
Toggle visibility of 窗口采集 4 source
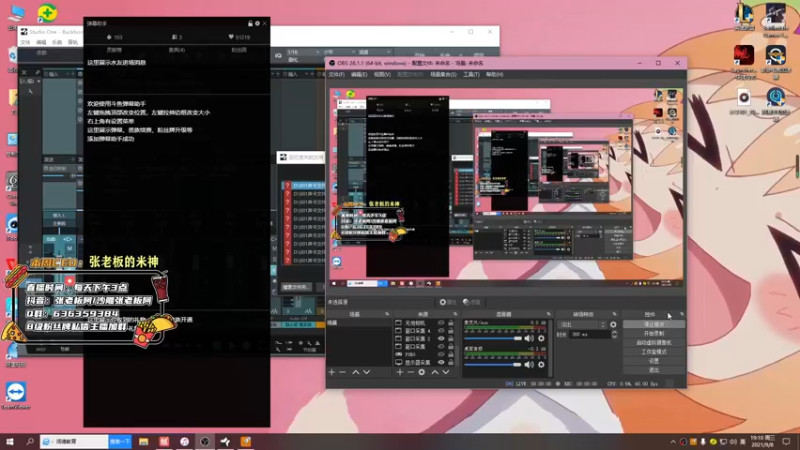tap(441, 331)
